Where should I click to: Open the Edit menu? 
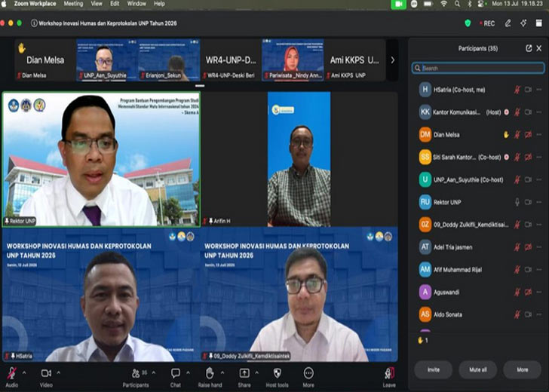click(115, 4)
